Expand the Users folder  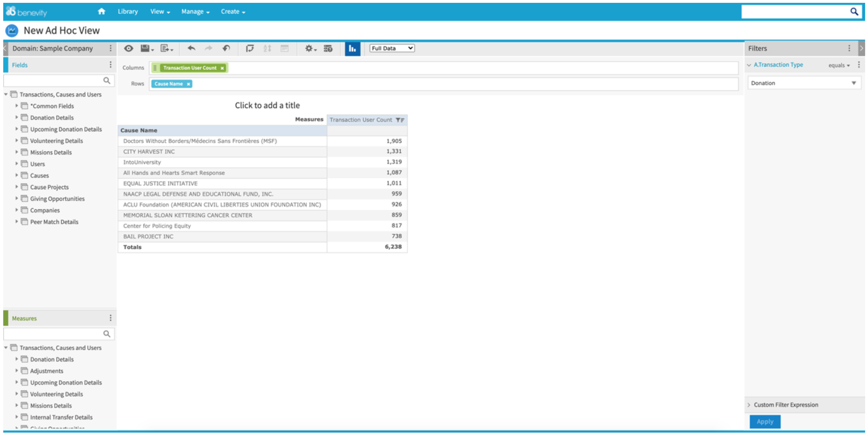[x=17, y=164]
